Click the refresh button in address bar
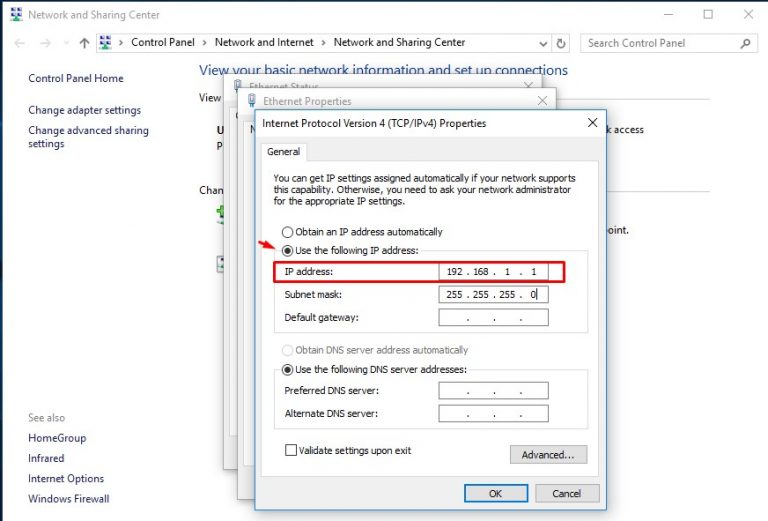The width and height of the screenshot is (768, 521). 561,43
